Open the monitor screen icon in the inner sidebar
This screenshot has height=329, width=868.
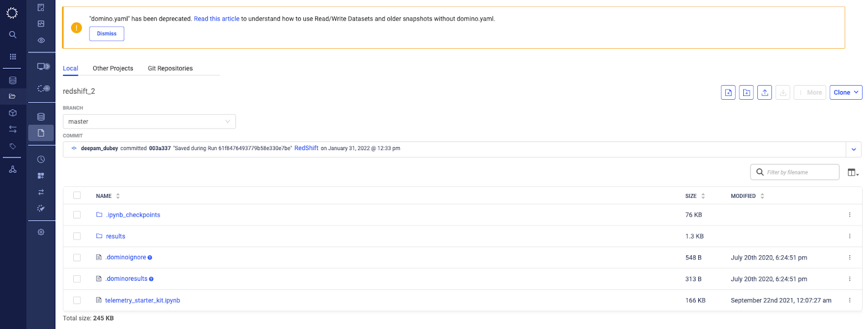[43, 66]
